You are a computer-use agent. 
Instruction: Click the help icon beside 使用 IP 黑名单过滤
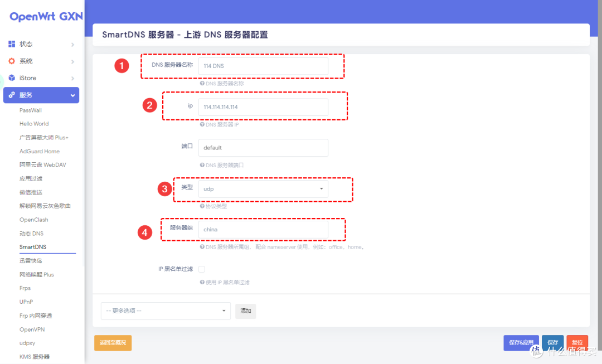[x=202, y=282]
